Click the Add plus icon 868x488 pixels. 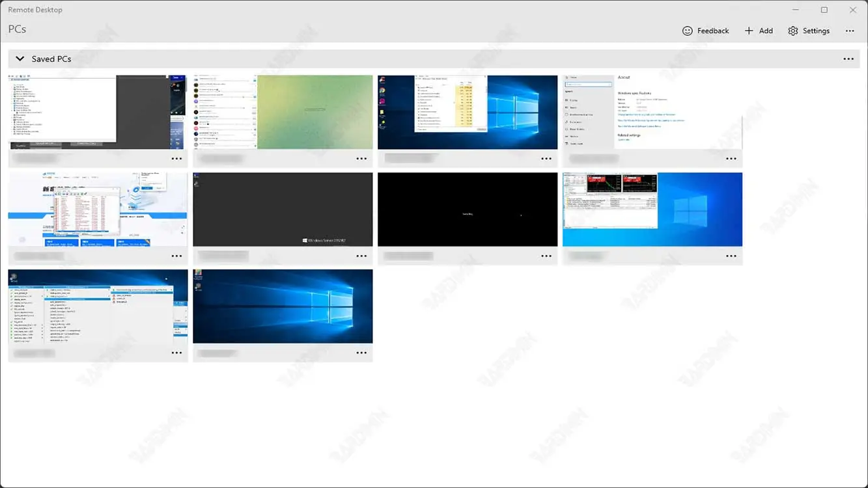(749, 31)
